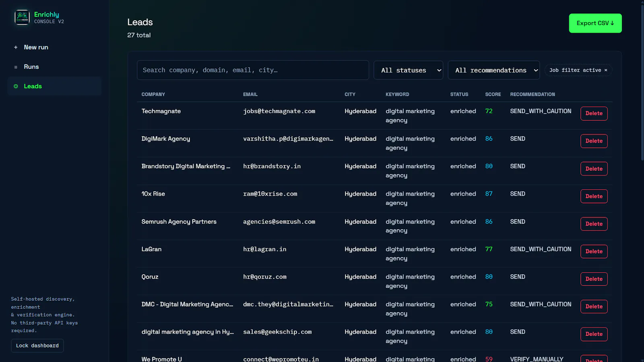Click the DigiMark Agency company cell
This screenshot has width=644, height=362.
tap(166, 139)
